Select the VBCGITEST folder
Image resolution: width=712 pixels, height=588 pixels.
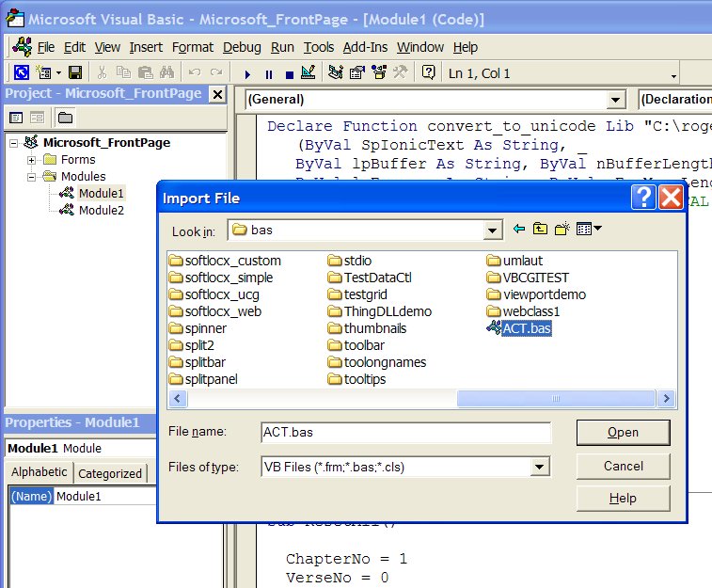tap(536, 278)
